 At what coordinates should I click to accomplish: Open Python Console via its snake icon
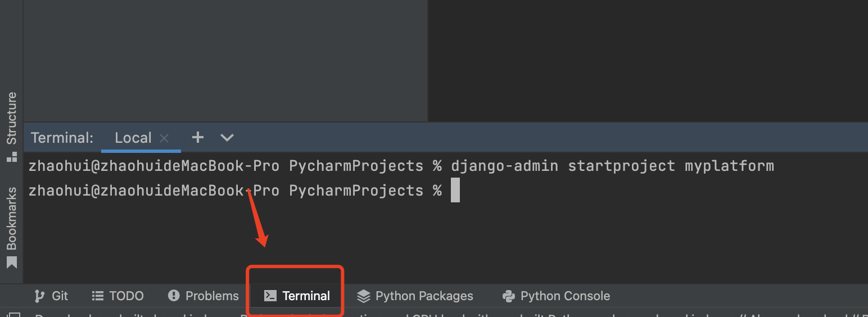coord(509,296)
